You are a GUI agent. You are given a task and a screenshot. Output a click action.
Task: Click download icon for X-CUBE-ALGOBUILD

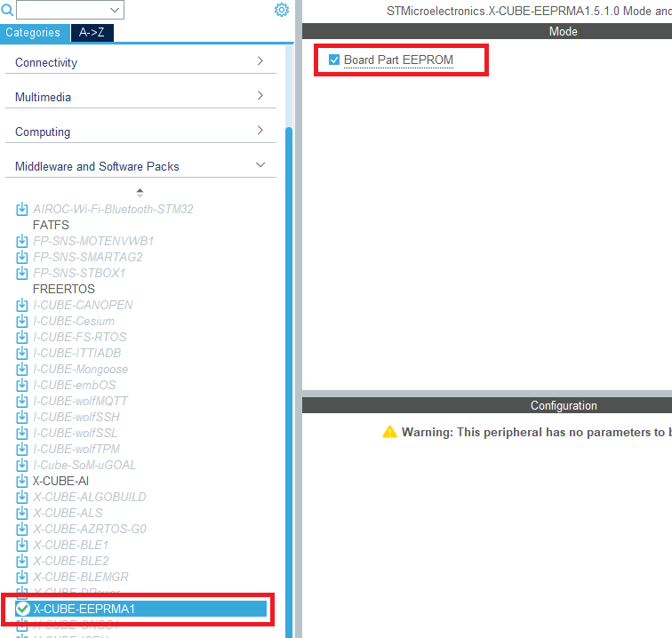point(22,497)
